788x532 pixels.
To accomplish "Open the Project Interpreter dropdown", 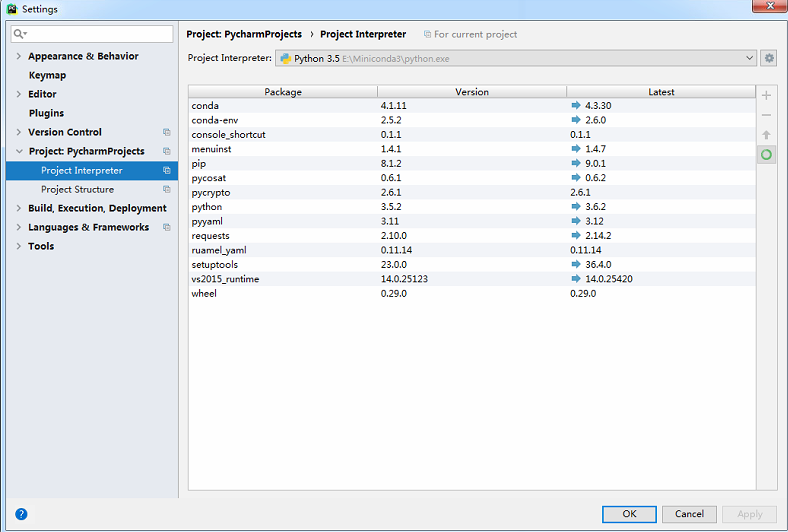I will click(x=516, y=58).
